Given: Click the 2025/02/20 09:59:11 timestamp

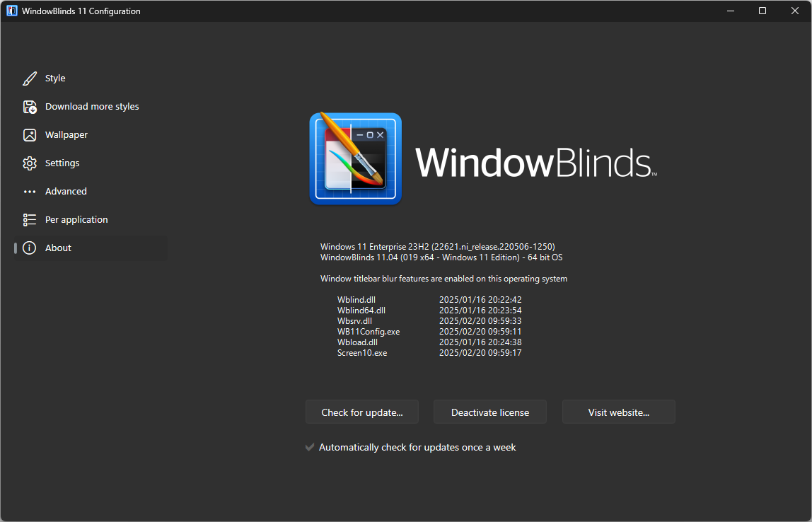Looking at the screenshot, I should (480, 332).
